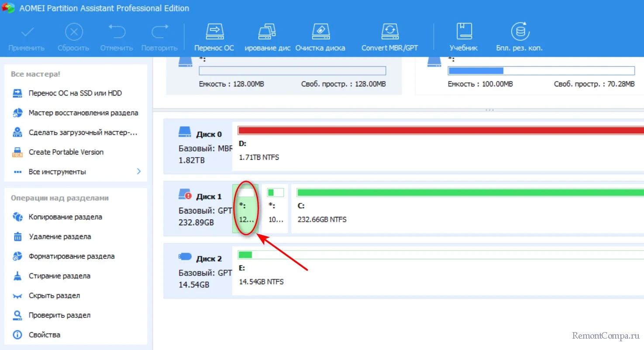Viewport: 644px width, 350px height.
Task: Choose Форматирование раздела operation
Action: click(72, 256)
